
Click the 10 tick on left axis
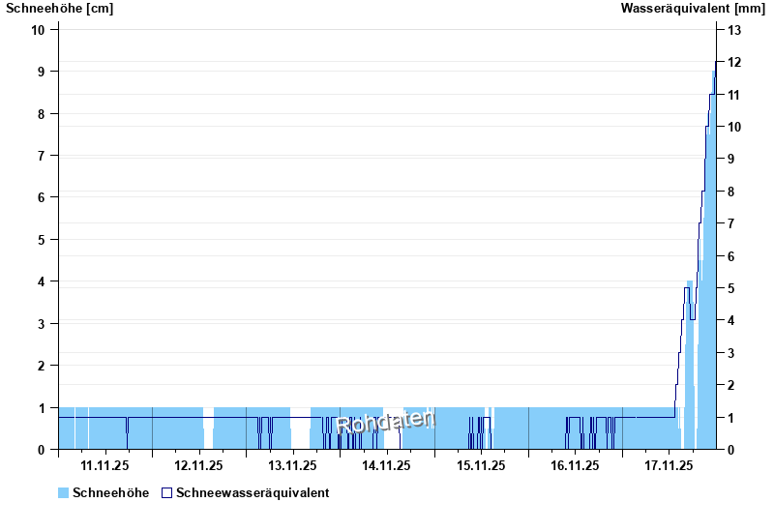click(x=38, y=29)
